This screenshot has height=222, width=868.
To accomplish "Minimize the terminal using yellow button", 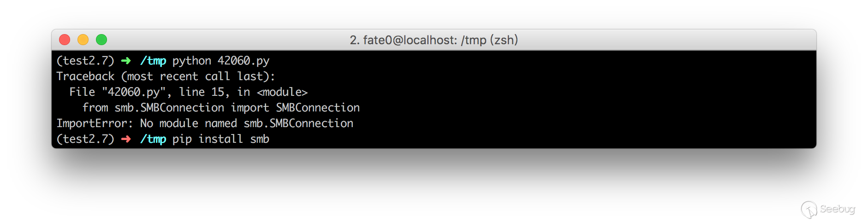I will [83, 40].
